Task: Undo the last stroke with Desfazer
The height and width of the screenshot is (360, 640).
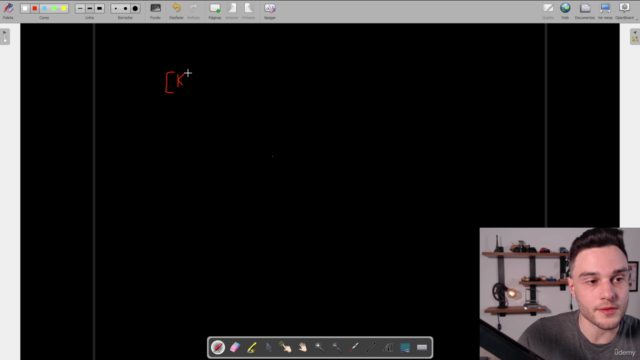Action: [x=176, y=11]
